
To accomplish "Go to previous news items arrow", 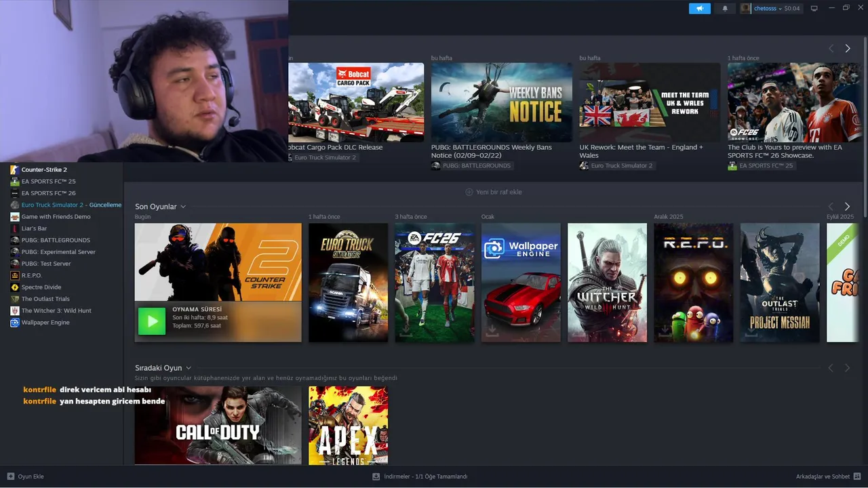I will 831,49.
